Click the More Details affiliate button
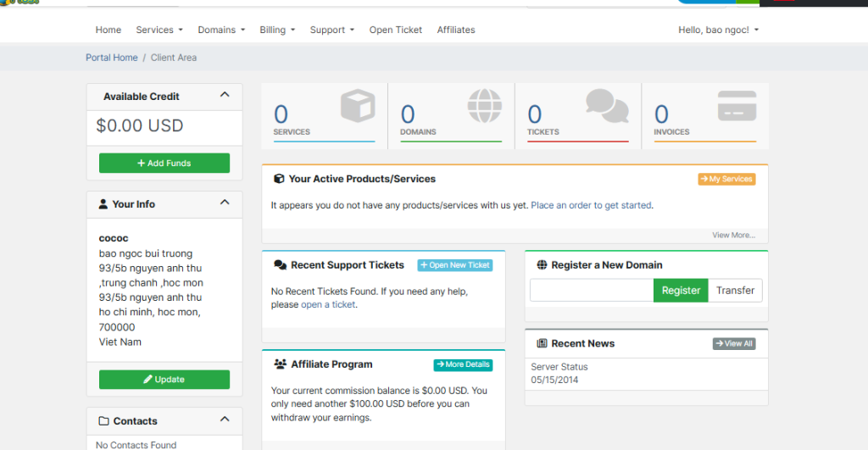The width and height of the screenshot is (868, 450). (x=463, y=364)
